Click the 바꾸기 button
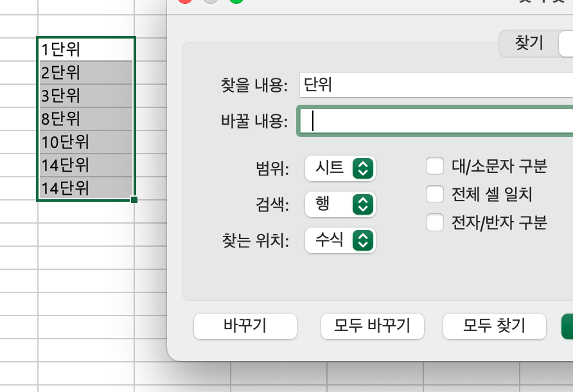The width and height of the screenshot is (573, 392). tap(245, 326)
